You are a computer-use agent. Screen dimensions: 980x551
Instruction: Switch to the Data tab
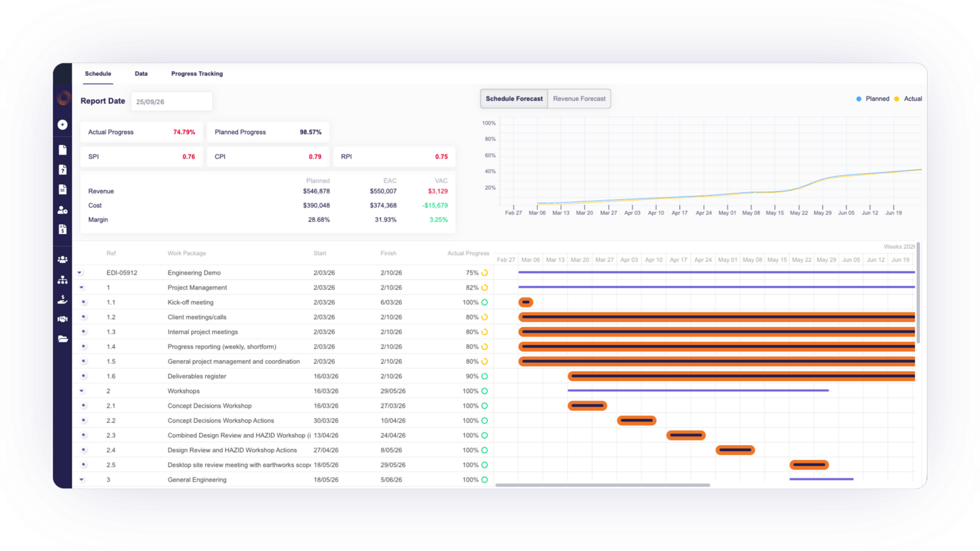(x=141, y=73)
